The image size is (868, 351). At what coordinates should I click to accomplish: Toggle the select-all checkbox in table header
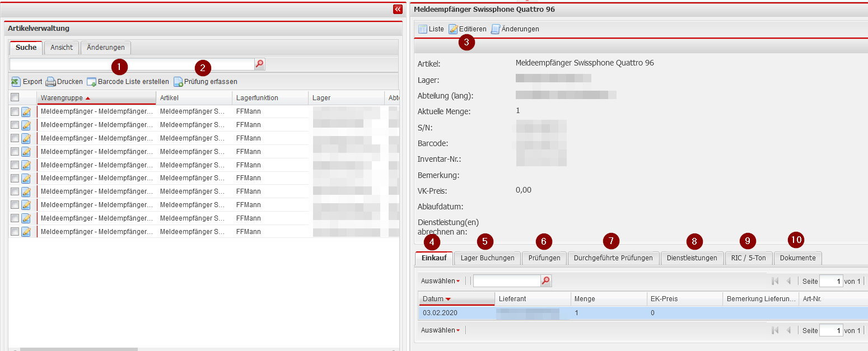point(15,97)
